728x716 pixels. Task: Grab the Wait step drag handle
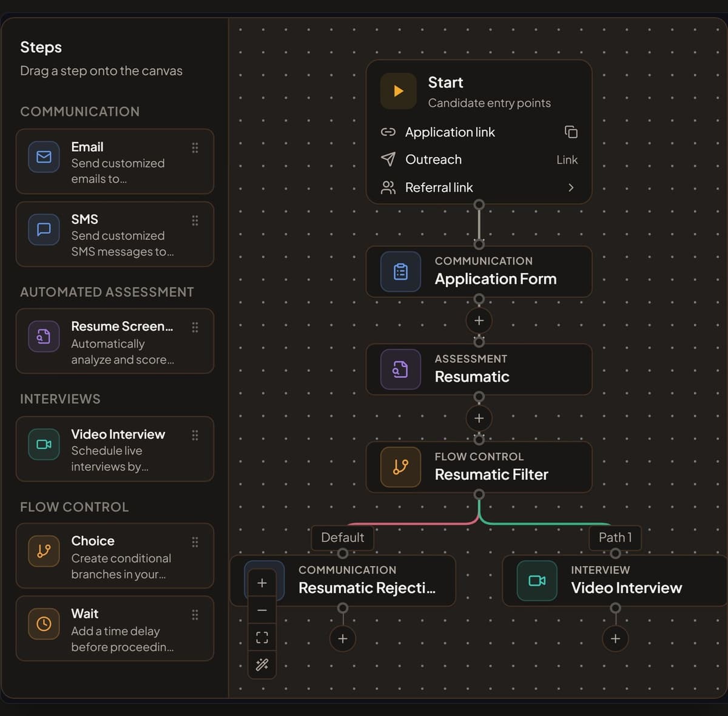pyautogui.click(x=195, y=615)
